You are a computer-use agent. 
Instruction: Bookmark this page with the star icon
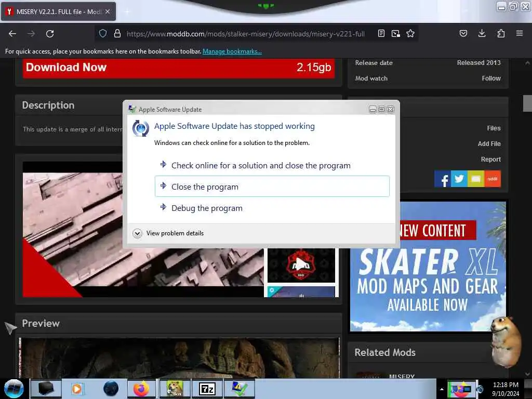pos(410,33)
